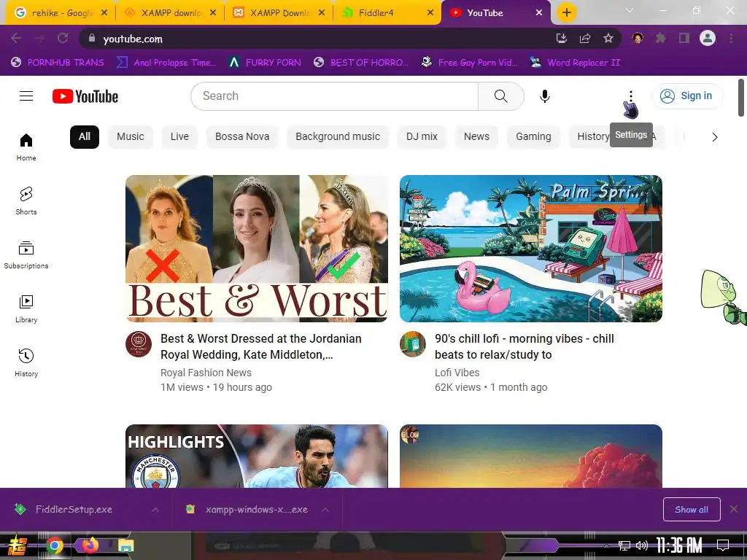This screenshot has width=747, height=560.
Task: Click the Lofi Vibes channel avatar
Action: [x=413, y=344]
